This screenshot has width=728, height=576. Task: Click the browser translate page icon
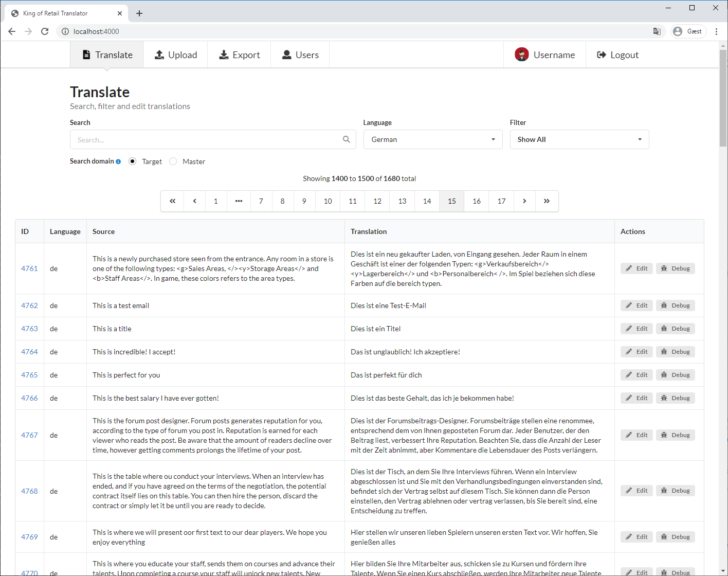tap(657, 31)
